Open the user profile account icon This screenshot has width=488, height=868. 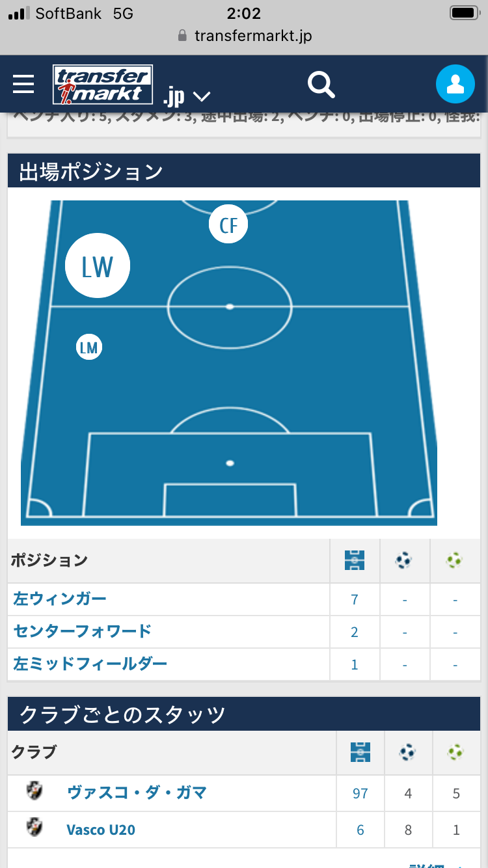(x=455, y=85)
